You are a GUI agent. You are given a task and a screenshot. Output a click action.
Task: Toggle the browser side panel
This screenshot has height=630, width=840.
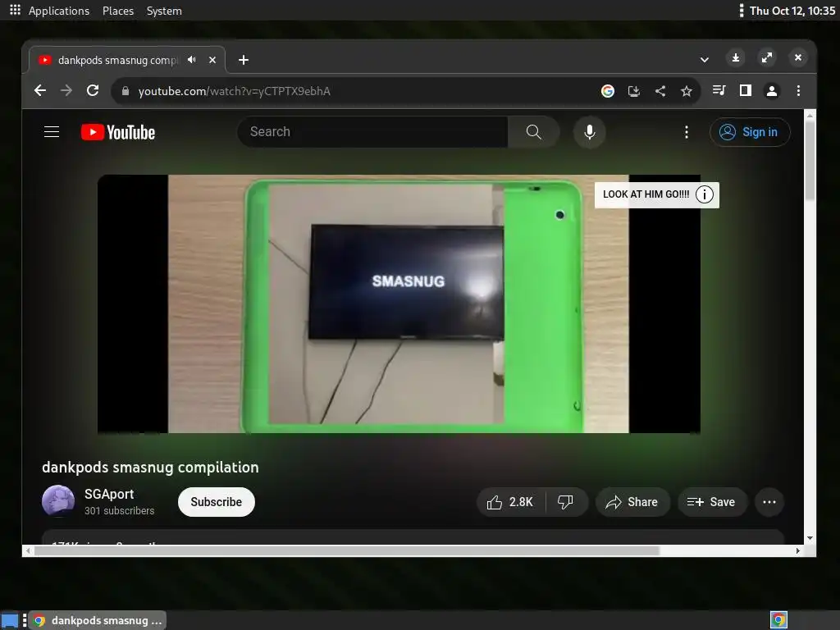(745, 90)
